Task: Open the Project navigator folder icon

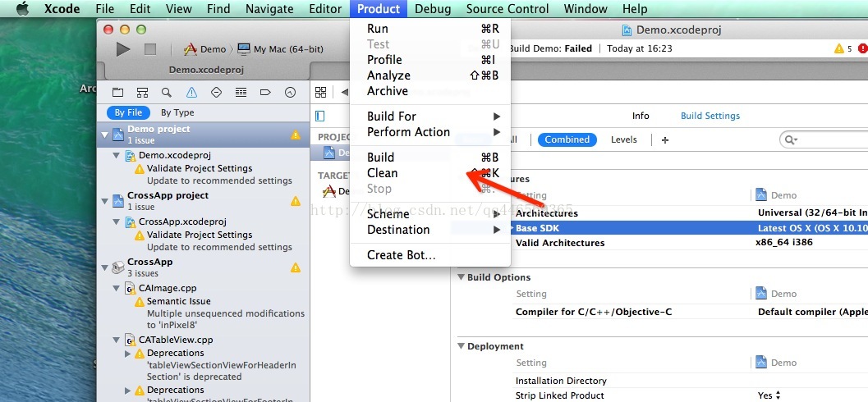Action: tap(118, 93)
